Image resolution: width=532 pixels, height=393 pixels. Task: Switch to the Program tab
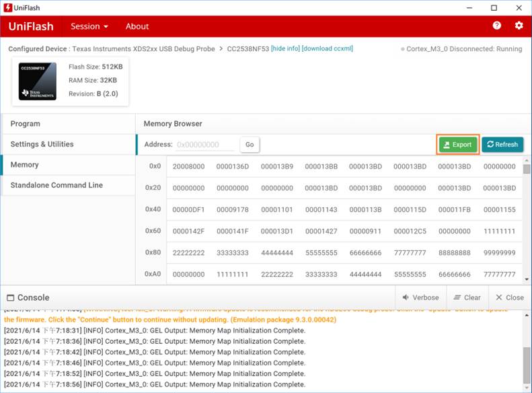[x=26, y=124]
